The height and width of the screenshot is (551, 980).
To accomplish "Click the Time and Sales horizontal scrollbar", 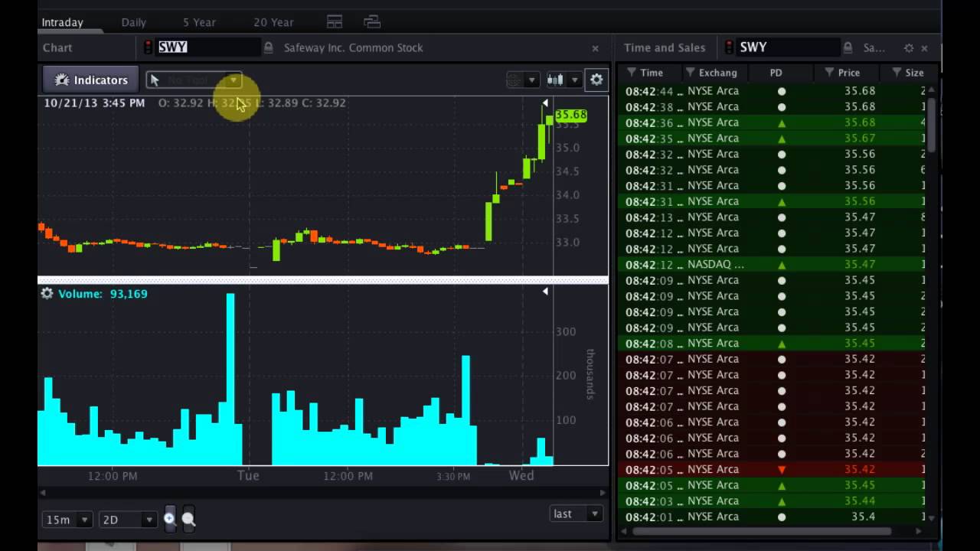I will [762, 530].
